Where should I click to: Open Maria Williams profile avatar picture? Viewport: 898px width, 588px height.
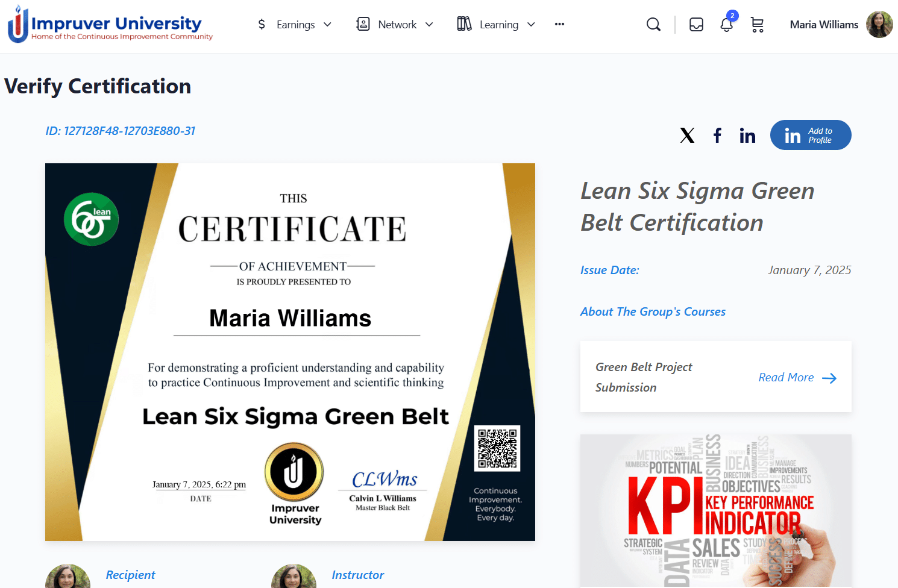pos(879,24)
